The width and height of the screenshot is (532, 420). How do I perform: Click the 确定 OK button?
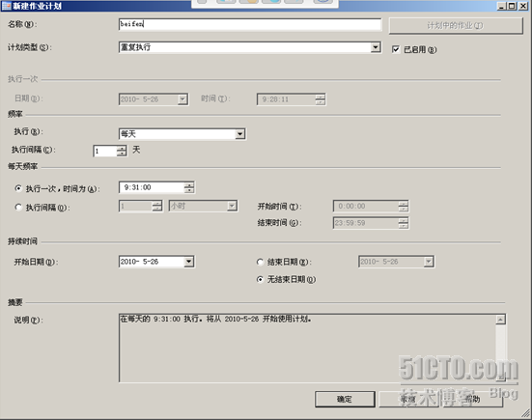click(345, 399)
